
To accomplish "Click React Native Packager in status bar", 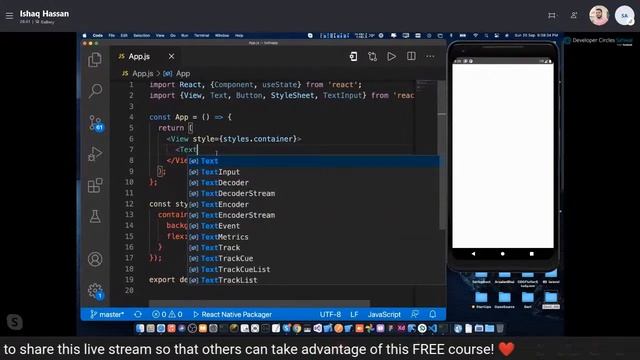I will 232,314.
